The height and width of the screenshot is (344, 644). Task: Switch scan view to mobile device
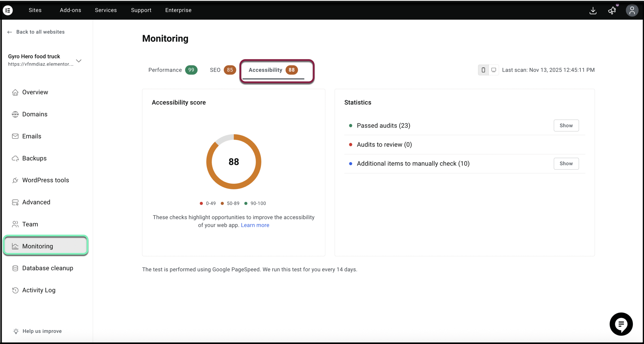[483, 70]
